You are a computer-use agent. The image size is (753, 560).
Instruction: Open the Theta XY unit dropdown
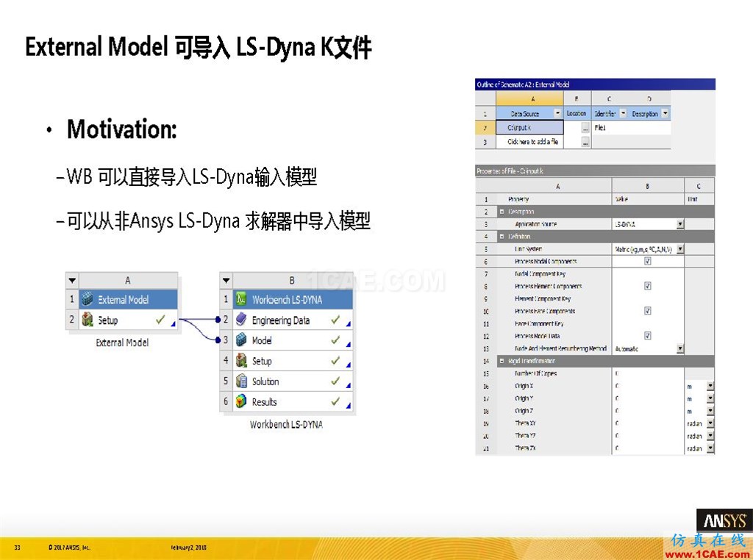710,423
